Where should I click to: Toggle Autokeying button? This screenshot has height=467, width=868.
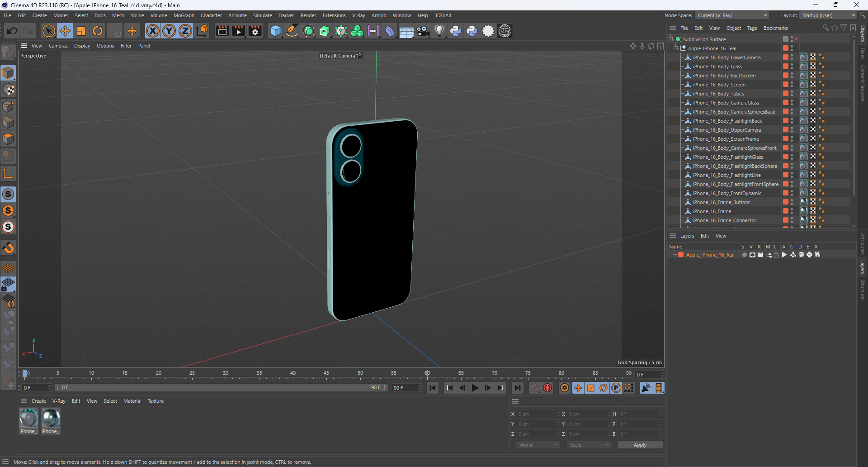pyautogui.click(x=547, y=388)
